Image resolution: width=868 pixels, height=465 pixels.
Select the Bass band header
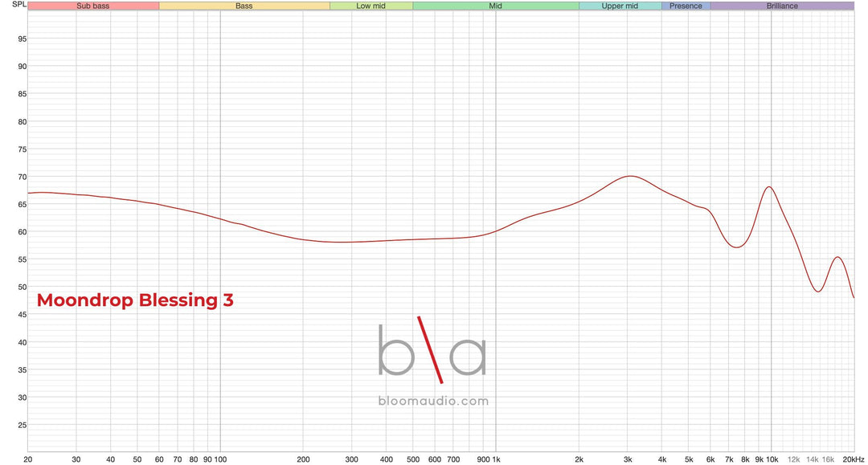(244, 6)
